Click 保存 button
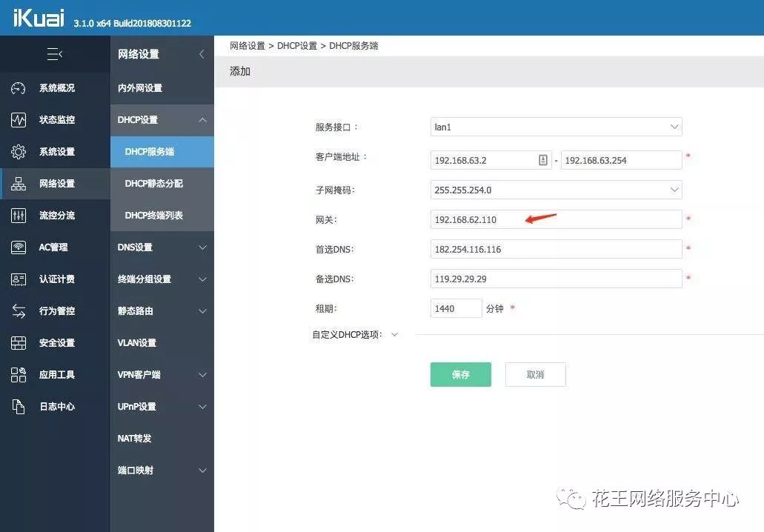This screenshot has width=764, height=532. (460, 375)
